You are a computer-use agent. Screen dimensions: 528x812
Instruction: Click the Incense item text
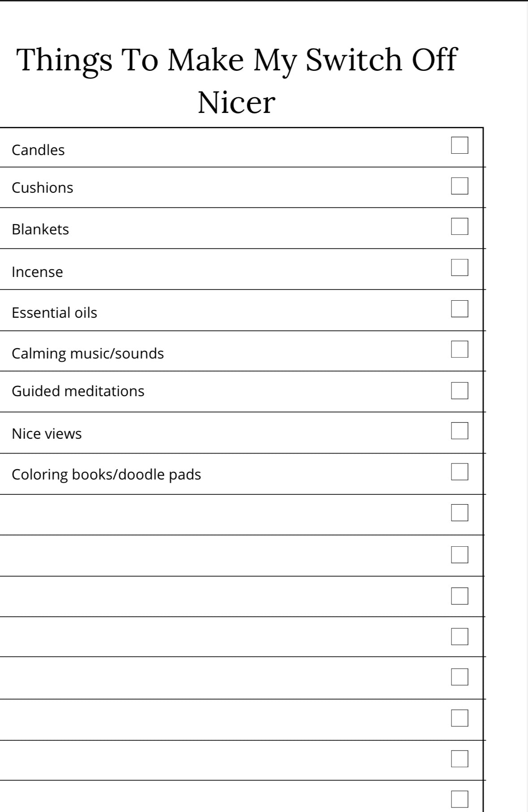(37, 272)
